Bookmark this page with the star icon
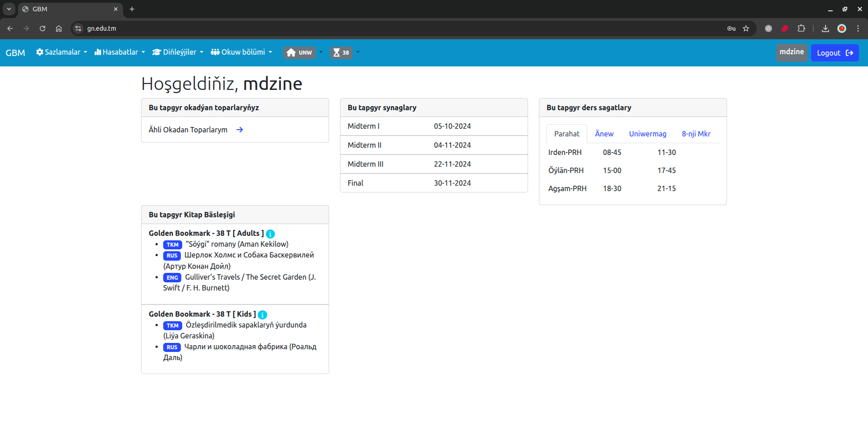Image resolution: width=868 pixels, height=445 pixels. (746, 28)
